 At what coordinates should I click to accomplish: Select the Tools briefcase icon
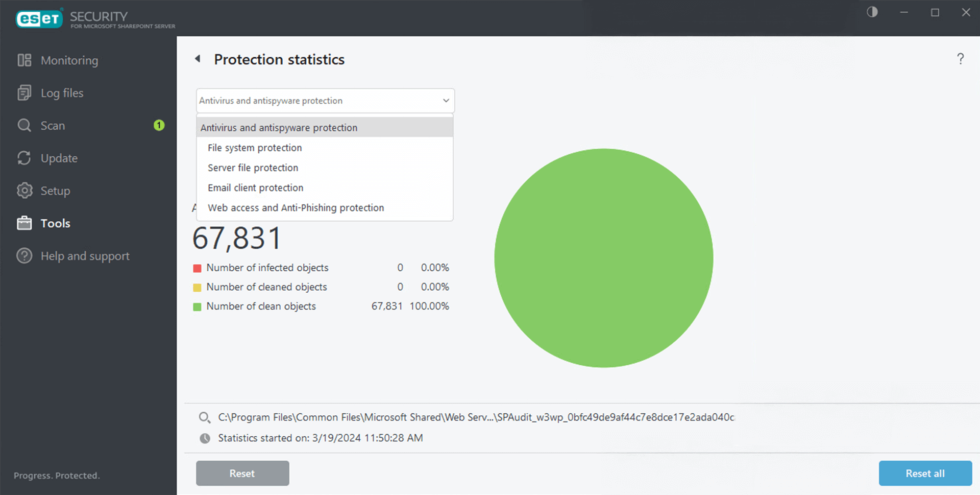(24, 223)
